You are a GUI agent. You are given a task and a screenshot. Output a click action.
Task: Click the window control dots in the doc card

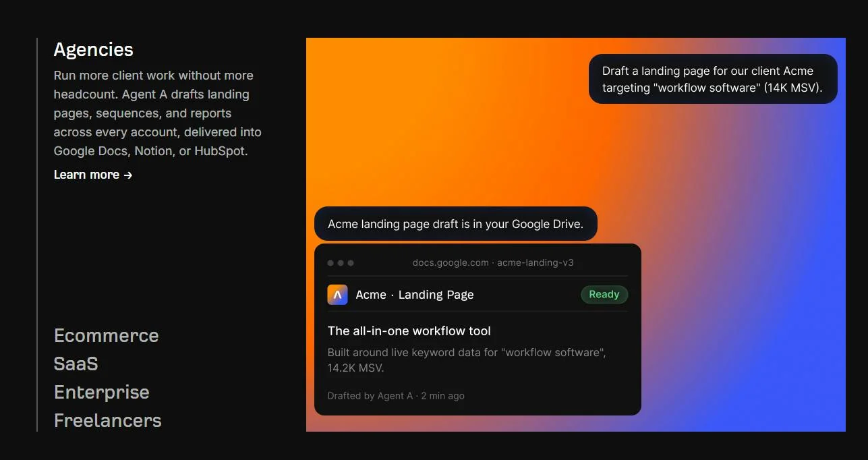click(341, 263)
